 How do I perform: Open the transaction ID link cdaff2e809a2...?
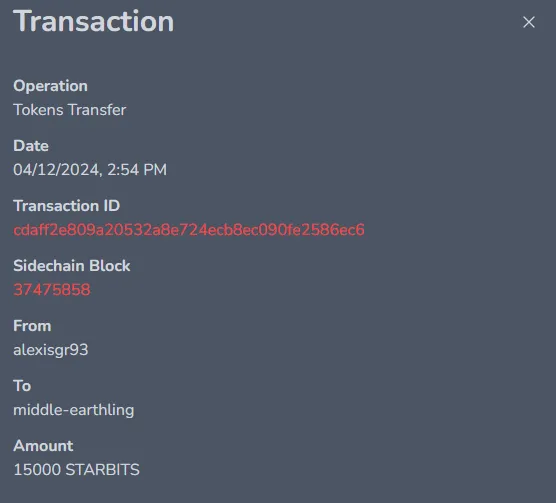pos(189,230)
